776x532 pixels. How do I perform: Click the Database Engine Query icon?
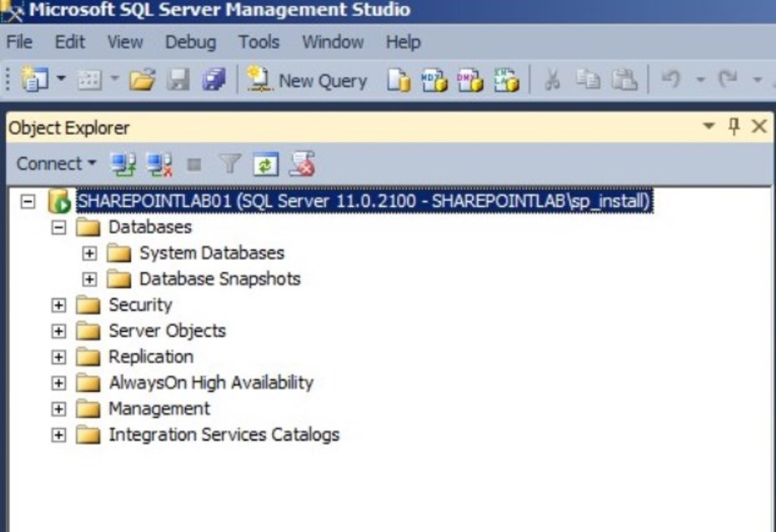click(x=399, y=80)
